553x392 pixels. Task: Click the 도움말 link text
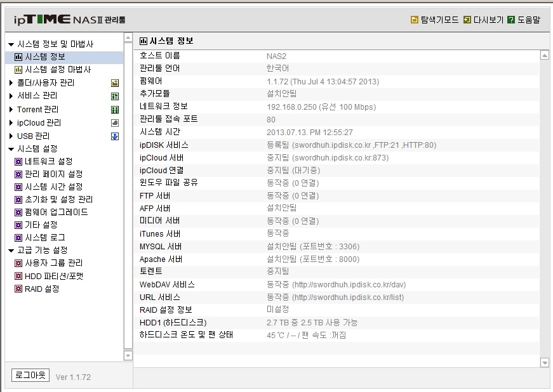(529, 20)
